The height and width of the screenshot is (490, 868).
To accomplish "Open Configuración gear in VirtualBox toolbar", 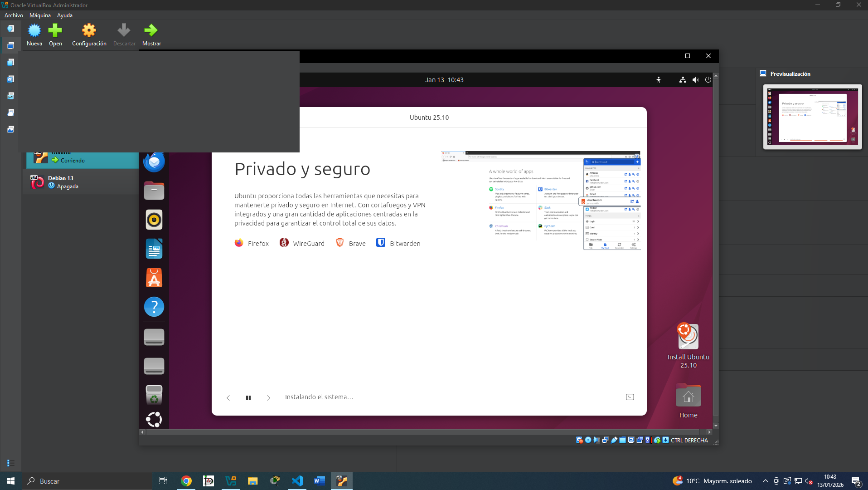I will (89, 35).
